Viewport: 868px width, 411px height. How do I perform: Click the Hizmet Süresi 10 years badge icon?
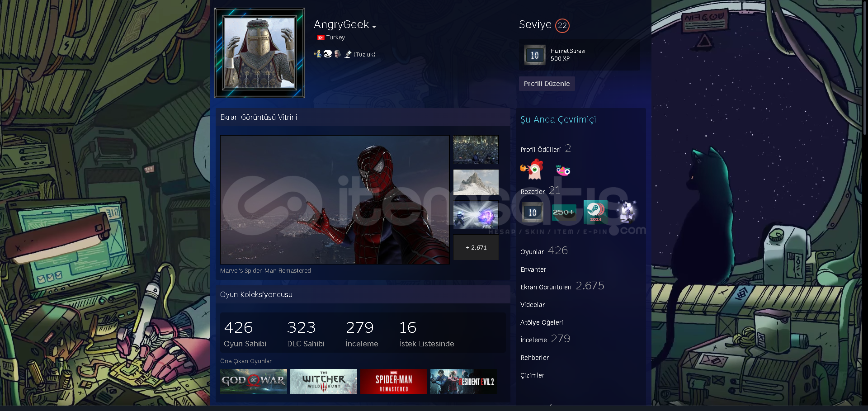535,55
